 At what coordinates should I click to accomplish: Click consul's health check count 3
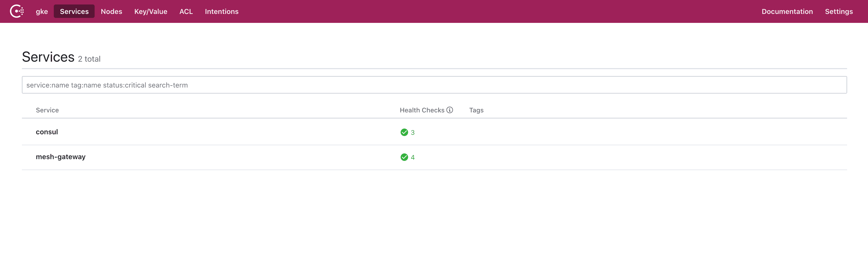[412, 133]
